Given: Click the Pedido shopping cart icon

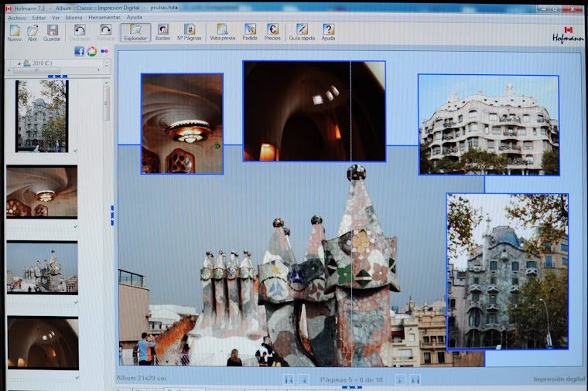Looking at the screenshot, I should pos(250,32).
